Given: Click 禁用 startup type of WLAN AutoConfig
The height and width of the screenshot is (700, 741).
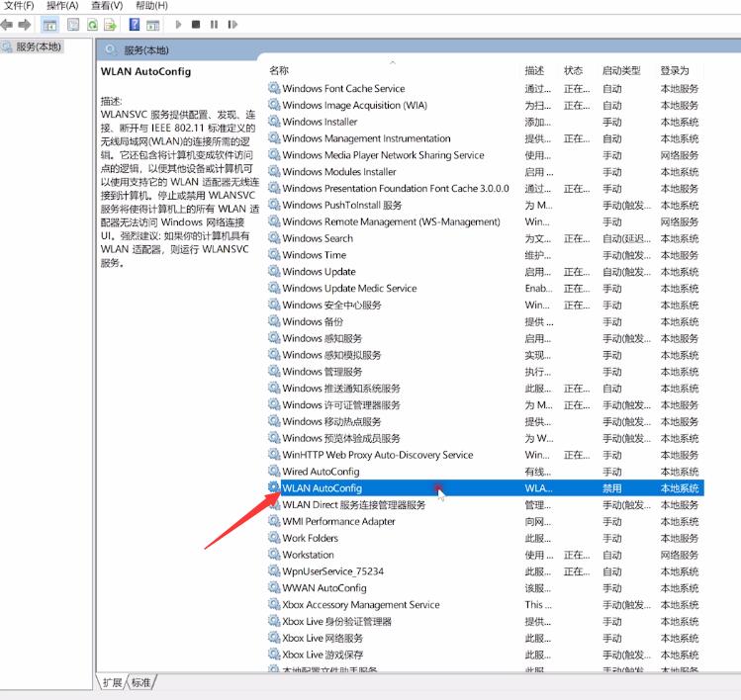Looking at the screenshot, I should pos(612,487).
